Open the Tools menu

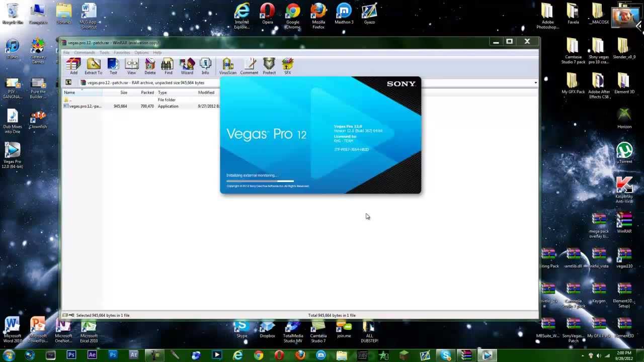(104, 52)
